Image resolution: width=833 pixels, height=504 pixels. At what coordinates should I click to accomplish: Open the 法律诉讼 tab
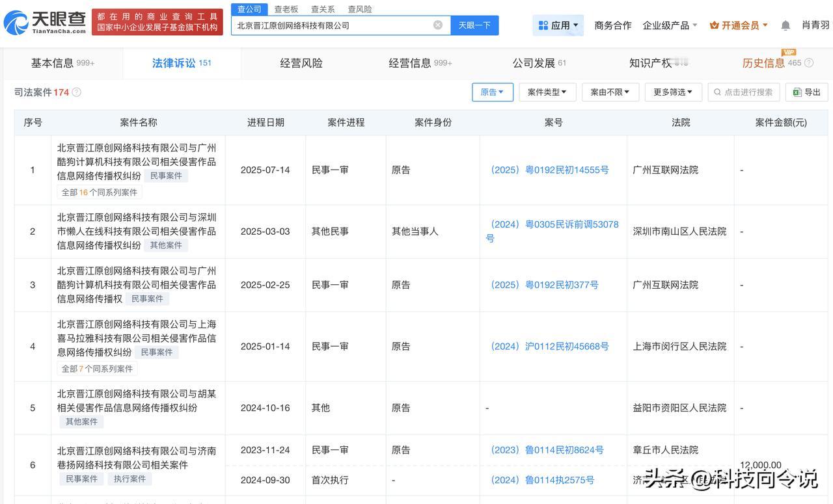pyautogui.click(x=182, y=63)
